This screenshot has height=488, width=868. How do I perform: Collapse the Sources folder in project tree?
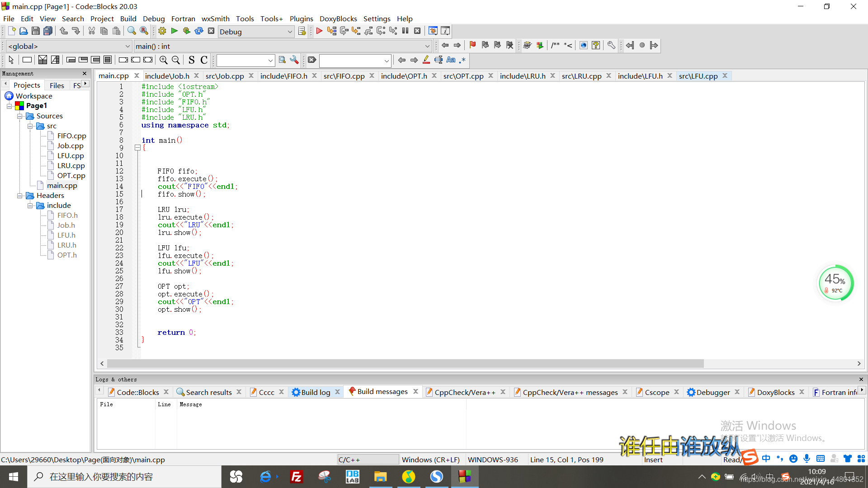[20, 116]
